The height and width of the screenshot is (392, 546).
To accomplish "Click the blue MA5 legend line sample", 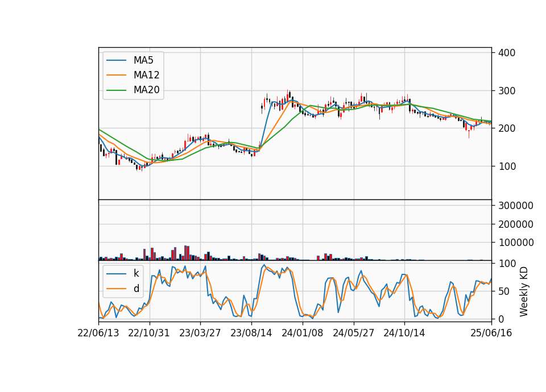I will click(x=116, y=60).
